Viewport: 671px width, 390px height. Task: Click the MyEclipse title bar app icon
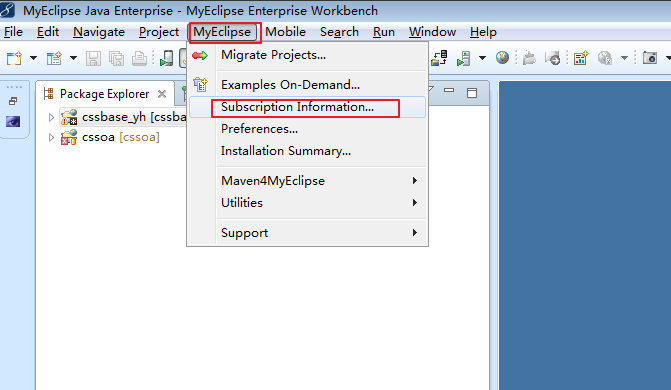click(8, 9)
